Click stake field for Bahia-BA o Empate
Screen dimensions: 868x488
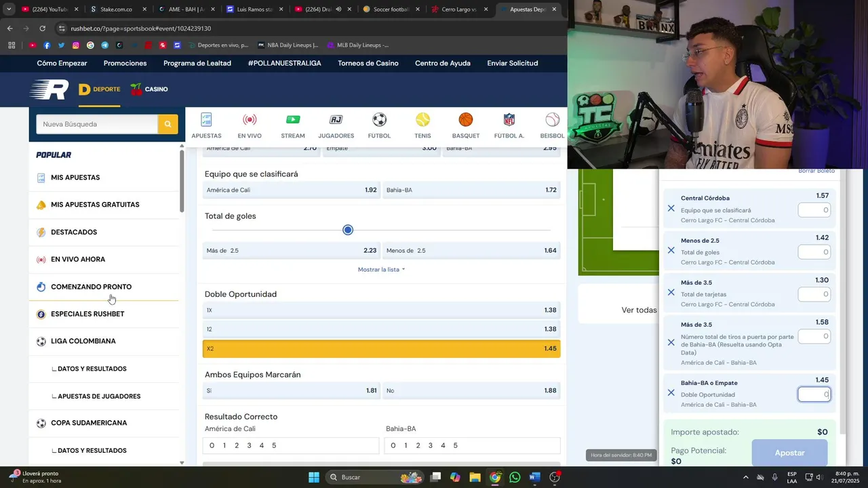[814, 394]
